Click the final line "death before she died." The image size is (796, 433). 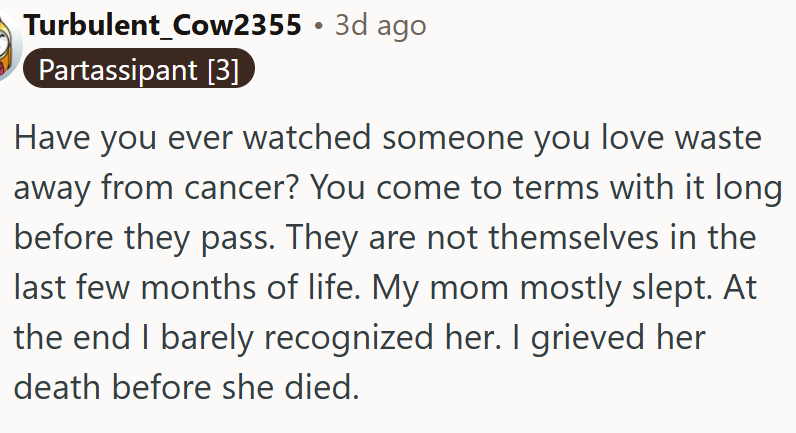click(x=186, y=387)
